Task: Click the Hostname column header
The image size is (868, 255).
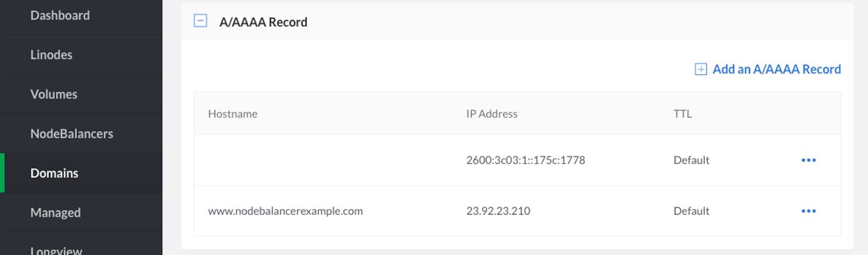Action: coord(233,114)
